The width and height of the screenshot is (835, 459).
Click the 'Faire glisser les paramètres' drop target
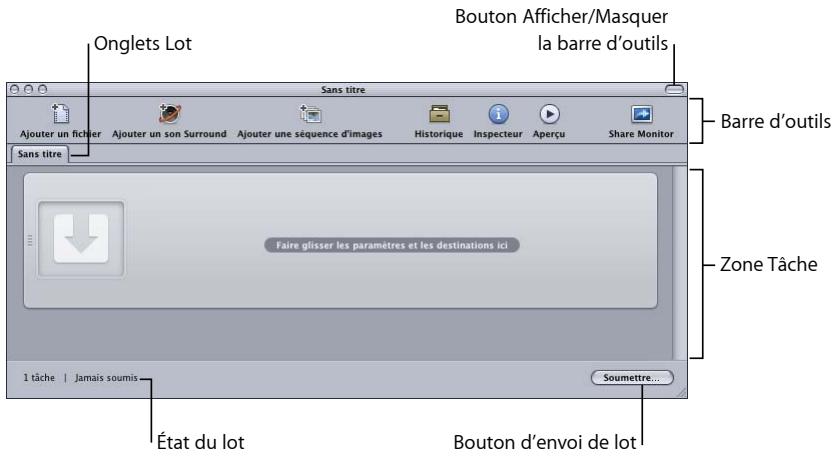tap(391, 243)
